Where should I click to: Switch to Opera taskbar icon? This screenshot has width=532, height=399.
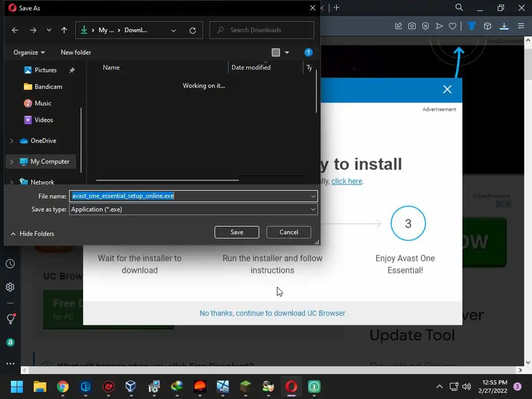pyautogui.click(x=291, y=387)
